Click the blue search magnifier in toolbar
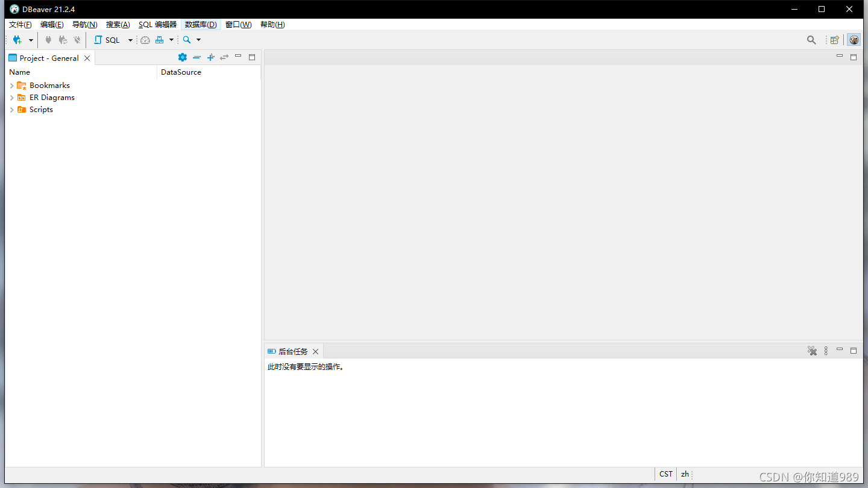Screen dimensions: 868x488 tap(187, 40)
